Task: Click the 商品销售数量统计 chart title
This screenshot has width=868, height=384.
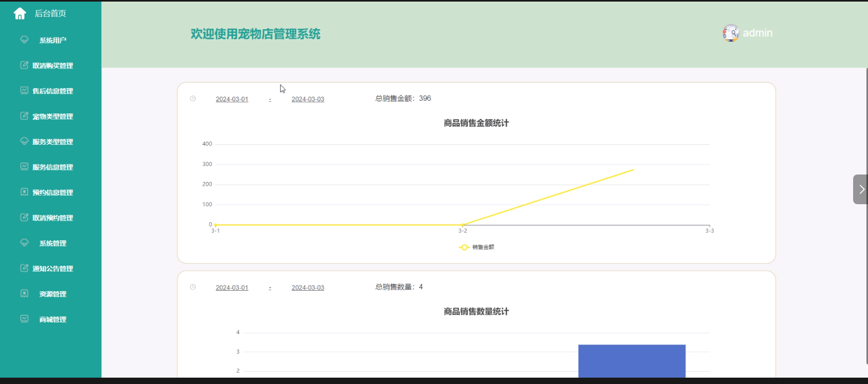Action: click(476, 311)
